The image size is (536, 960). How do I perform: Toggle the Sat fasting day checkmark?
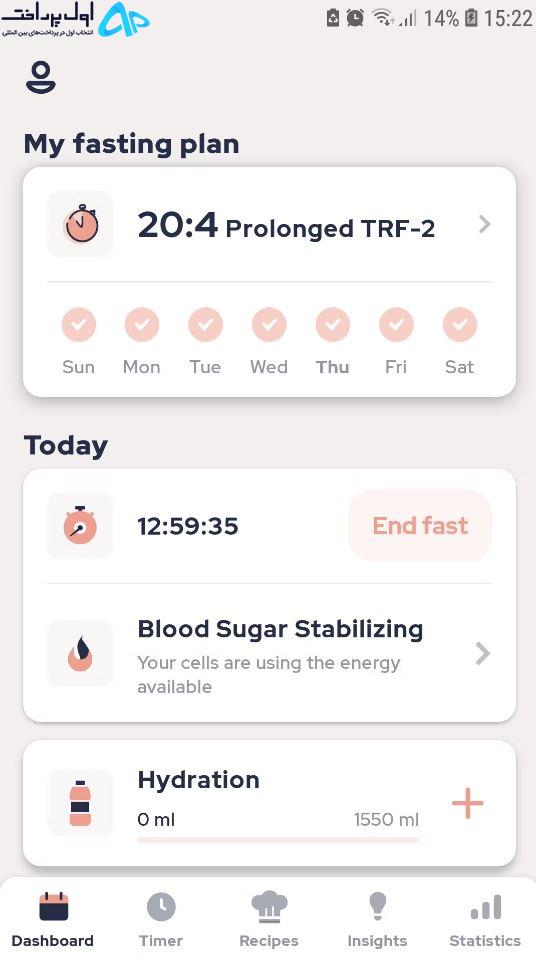[x=459, y=324]
